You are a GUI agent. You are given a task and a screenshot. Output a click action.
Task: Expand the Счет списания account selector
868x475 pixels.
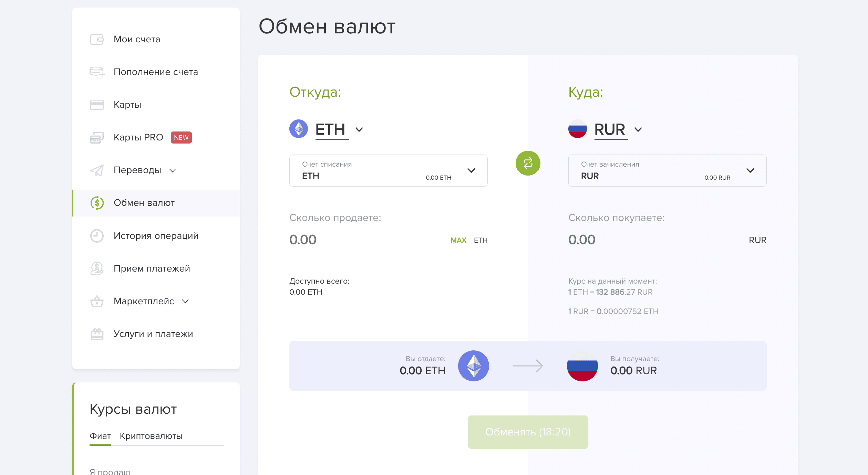pyautogui.click(x=388, y=170)
